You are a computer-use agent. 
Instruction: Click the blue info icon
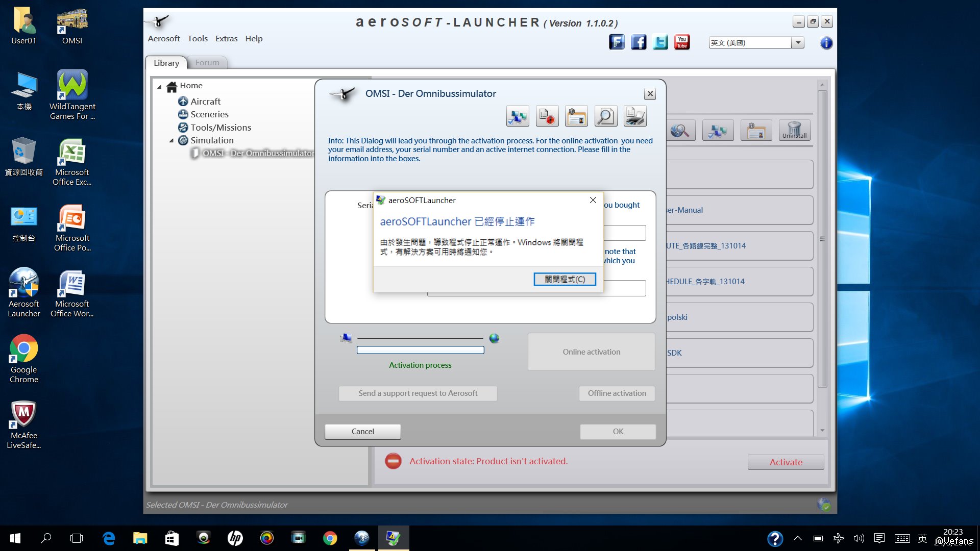(826, 43)
